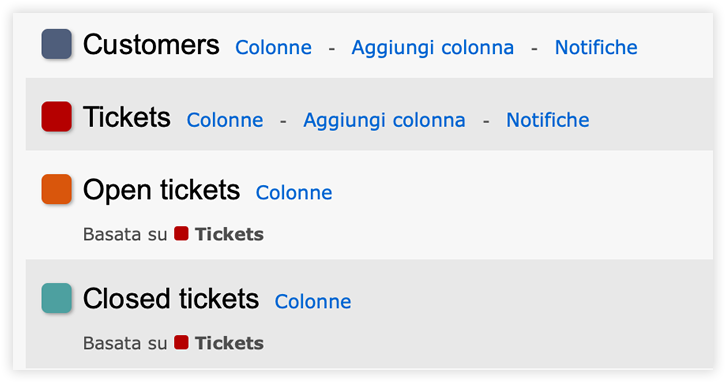Click the teal Closed tickets color square
The image size is (726, 383).
point(56,298)
